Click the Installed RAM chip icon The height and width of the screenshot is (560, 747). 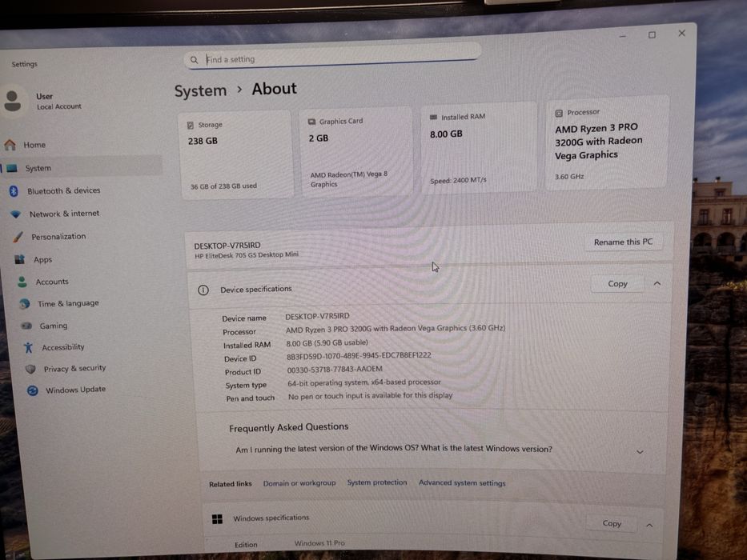tap(433, 117)
